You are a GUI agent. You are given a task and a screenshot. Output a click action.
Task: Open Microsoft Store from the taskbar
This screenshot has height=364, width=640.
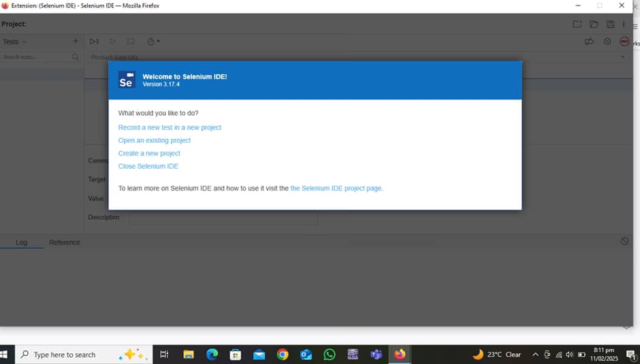click(235, 354)
